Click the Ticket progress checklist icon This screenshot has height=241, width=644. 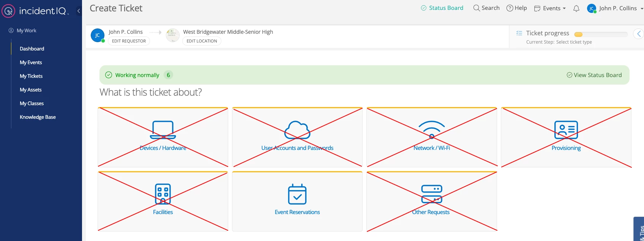(519, 33)
